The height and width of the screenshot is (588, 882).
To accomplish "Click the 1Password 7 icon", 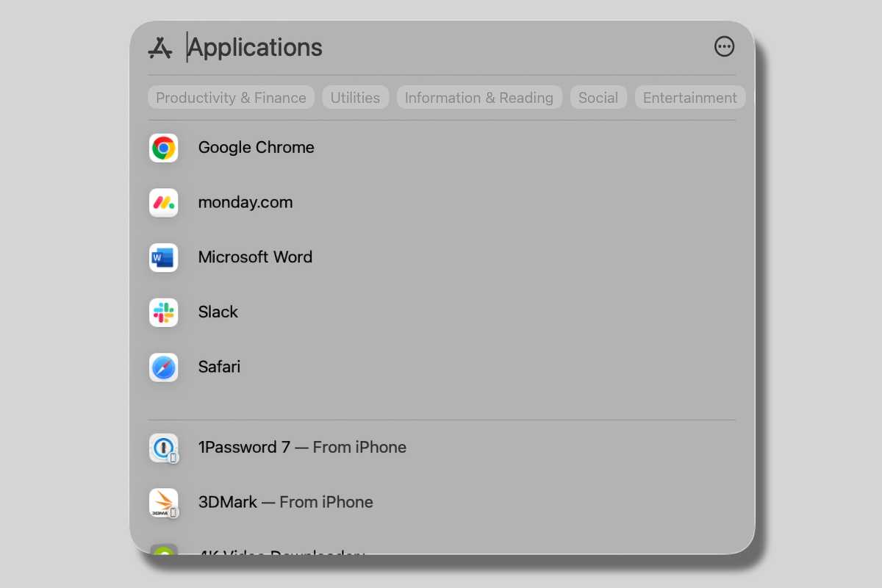I will point(163,448).
